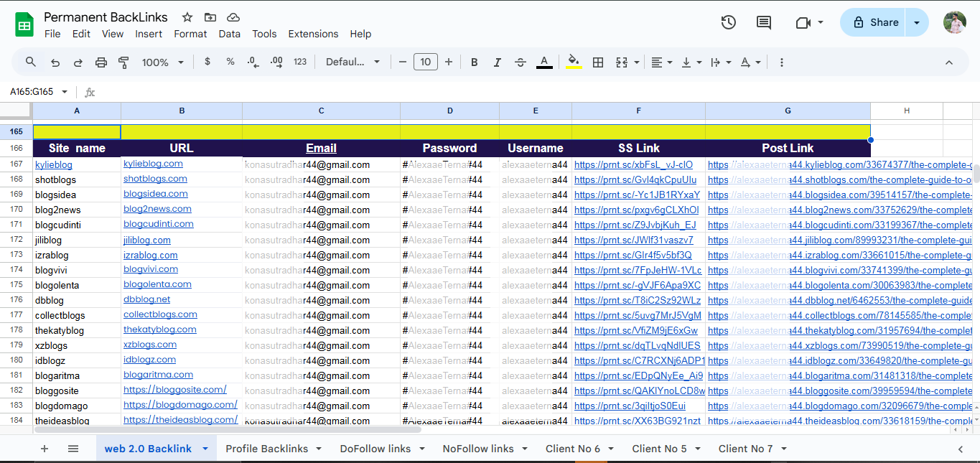Click the print icon in toolbar
The height and width of the screenshot is (463, 980).
101,62
